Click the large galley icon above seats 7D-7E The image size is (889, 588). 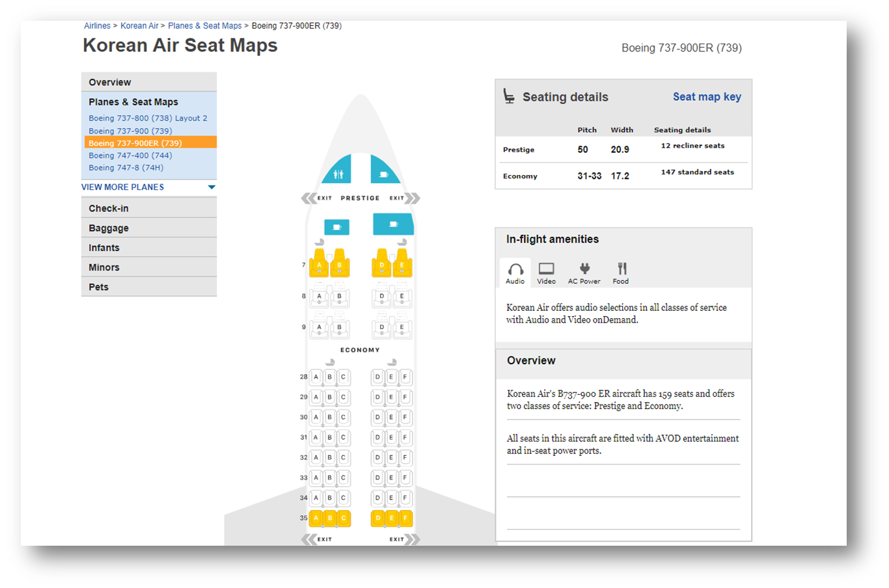pos(393,224)
